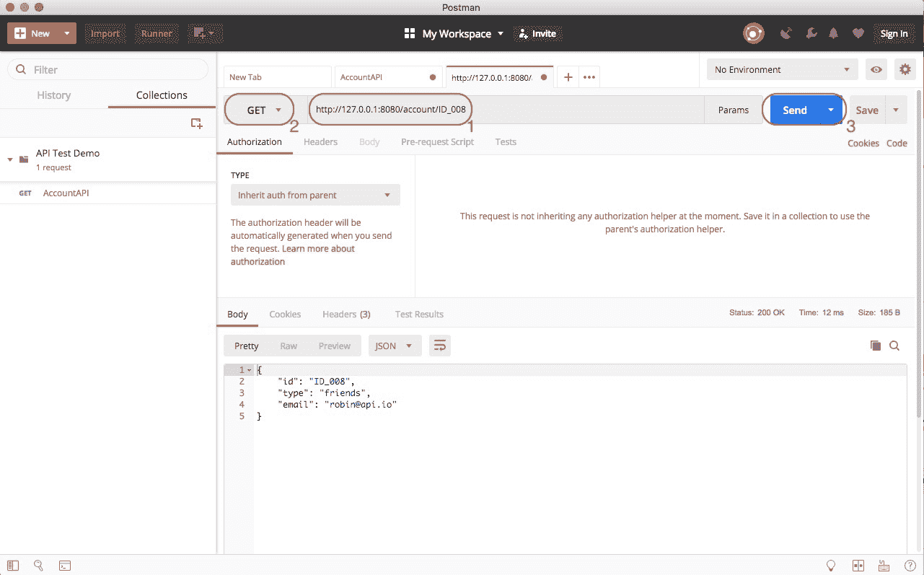The image size is (924, 575).
Task: Click the sidebar Filter search field
Action: coord(107,69)
